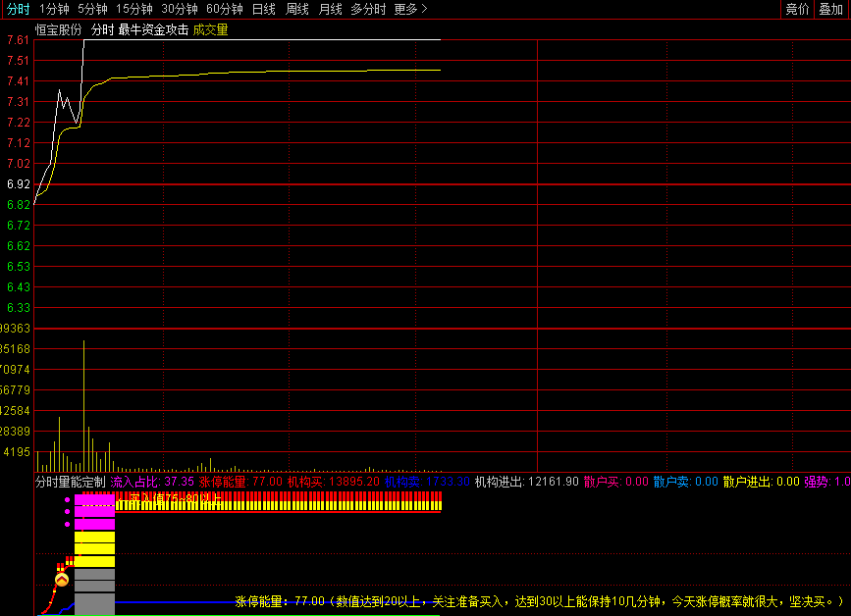This screenshot has height=616, width=851.
Task: Click the magenta block in indicator panel
Action: click(94, 510)
